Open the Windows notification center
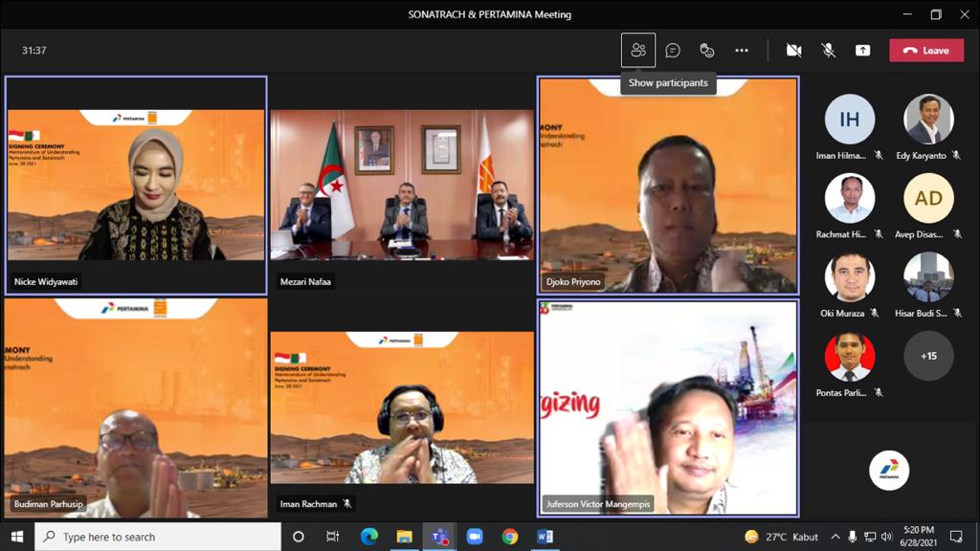 pyautogui.click(x=956, y=537)
